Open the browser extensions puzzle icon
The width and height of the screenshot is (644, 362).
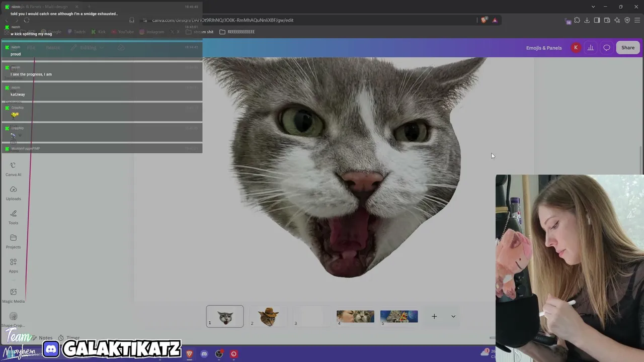(577, 20)
